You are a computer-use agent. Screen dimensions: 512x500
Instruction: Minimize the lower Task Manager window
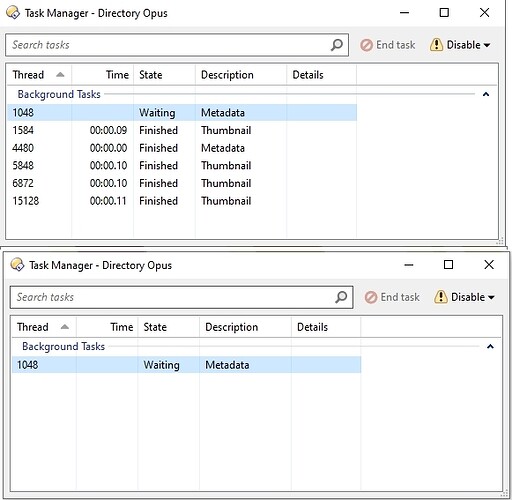click(409, 265)
